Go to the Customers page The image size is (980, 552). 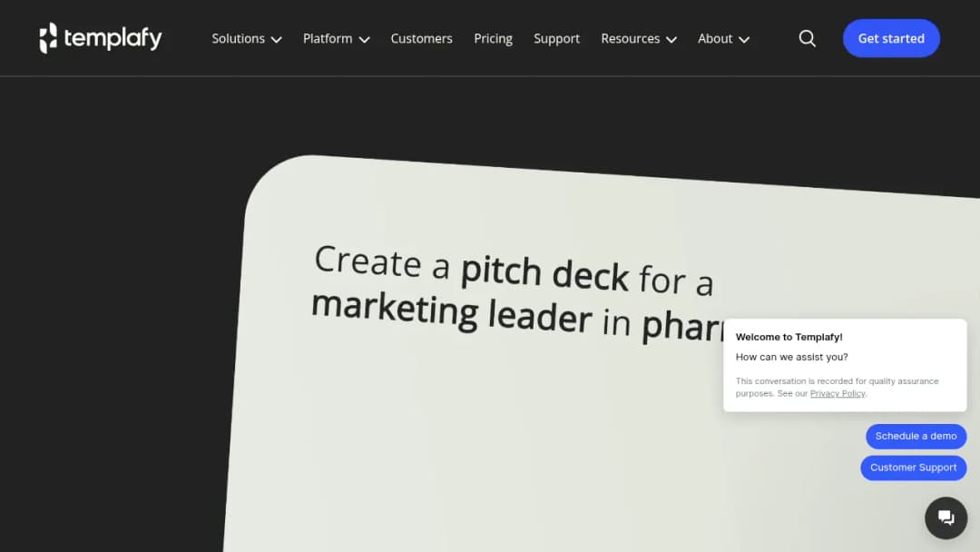(421, 39)
